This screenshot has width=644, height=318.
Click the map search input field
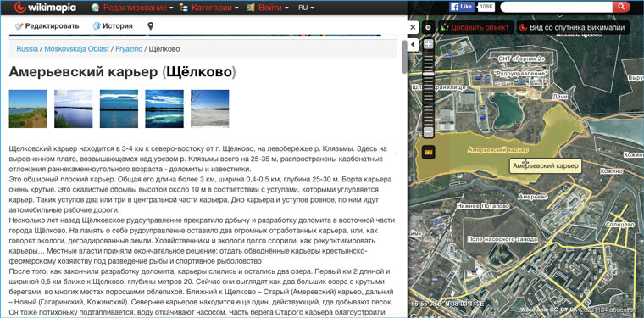tap(556, 7)
